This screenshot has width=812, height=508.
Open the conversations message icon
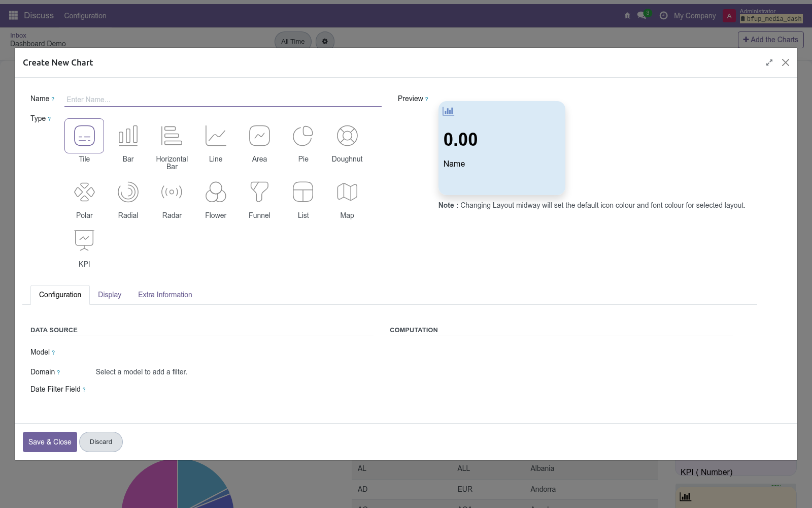pos(642,16)
